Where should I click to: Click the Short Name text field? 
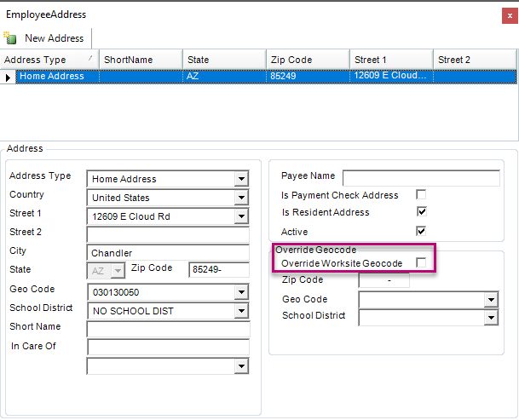click(168, 328)
